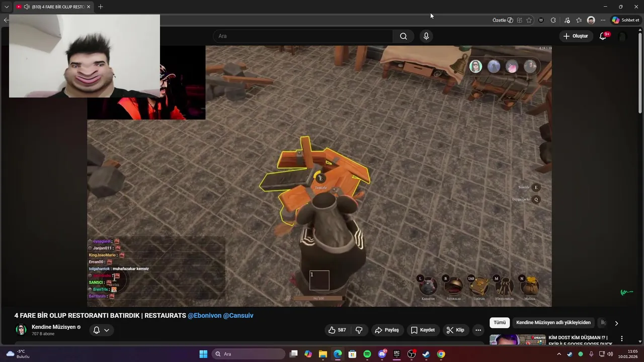Open Copilot Sohbet et chat

click(x=625, y=20)
